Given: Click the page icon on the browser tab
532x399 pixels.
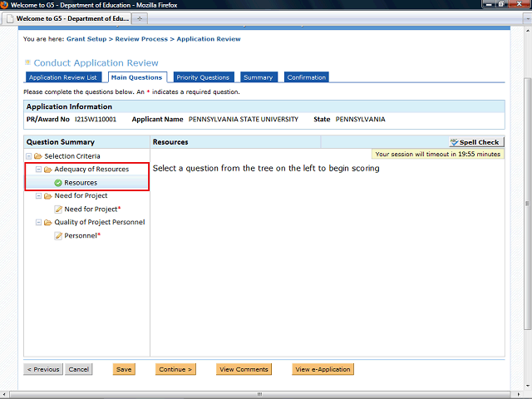Looking at the screenshot, I should (10, 18).
